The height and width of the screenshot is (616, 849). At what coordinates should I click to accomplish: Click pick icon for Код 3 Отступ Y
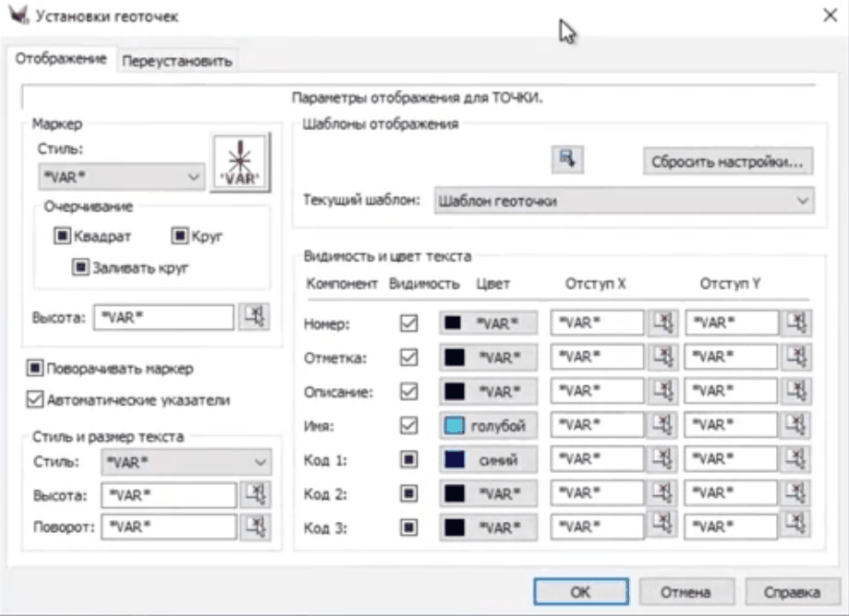tap(795, 526)
